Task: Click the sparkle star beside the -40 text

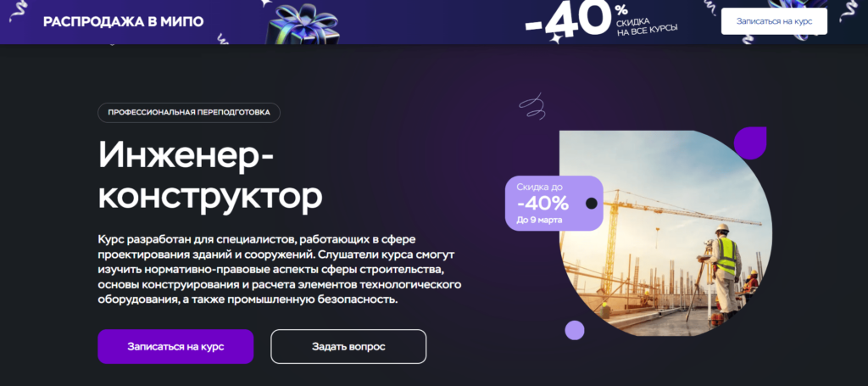Action: [554, 37]
